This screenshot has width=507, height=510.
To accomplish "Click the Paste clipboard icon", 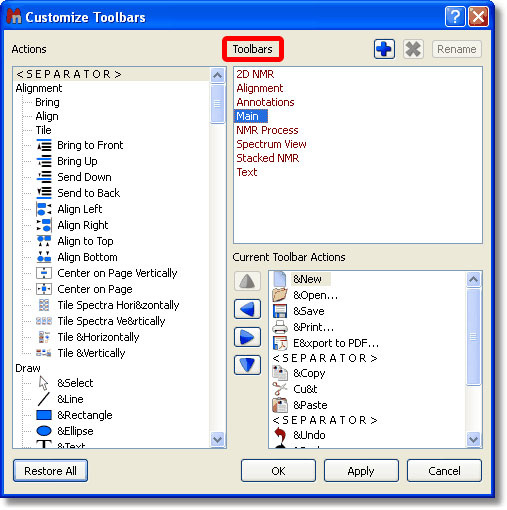I will click(280, 405).
